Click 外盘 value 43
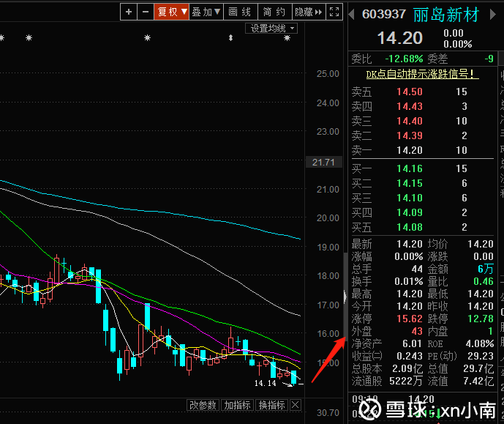The height and width of the screenshot is (424, 504). 417,331
